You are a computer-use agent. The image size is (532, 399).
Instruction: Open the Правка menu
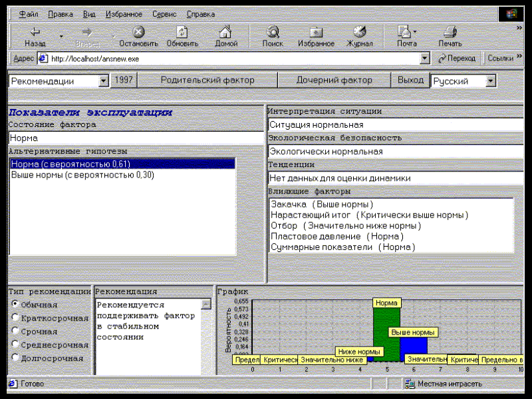coord(61,14)
